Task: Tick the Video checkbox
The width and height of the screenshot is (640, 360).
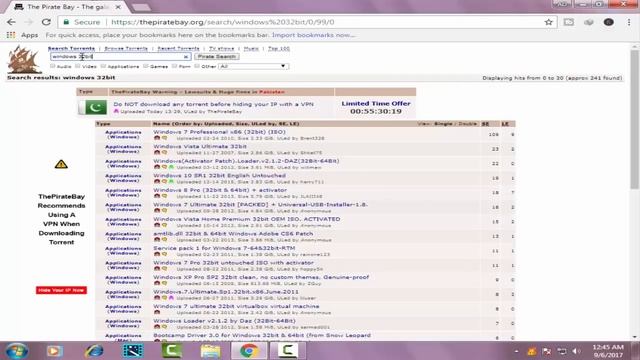Action: point(78,66)
